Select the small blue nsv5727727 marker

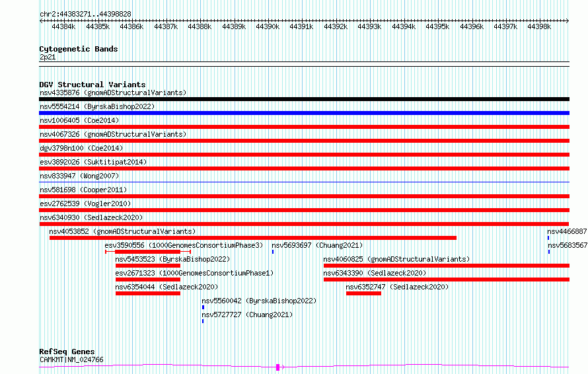203,321
